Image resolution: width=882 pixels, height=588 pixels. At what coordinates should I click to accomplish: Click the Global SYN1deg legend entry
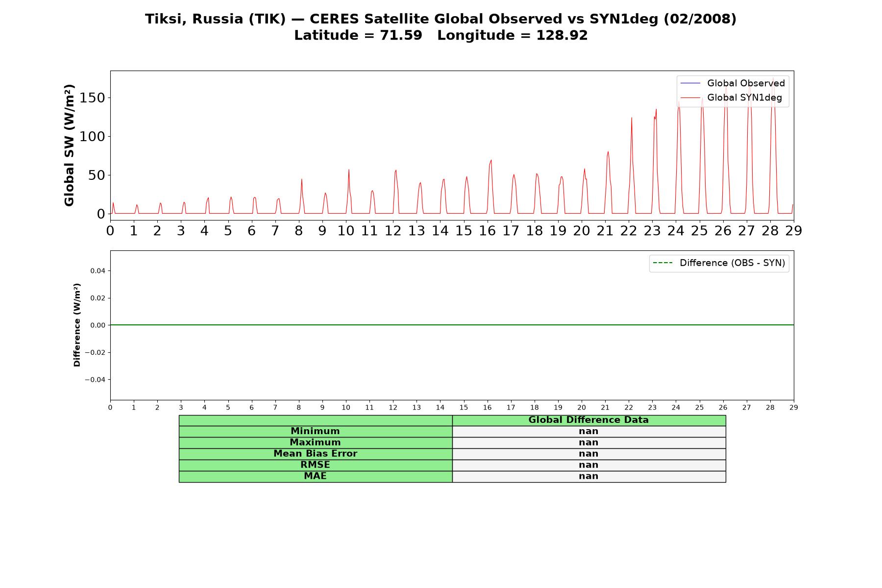(x=731, y=98)
